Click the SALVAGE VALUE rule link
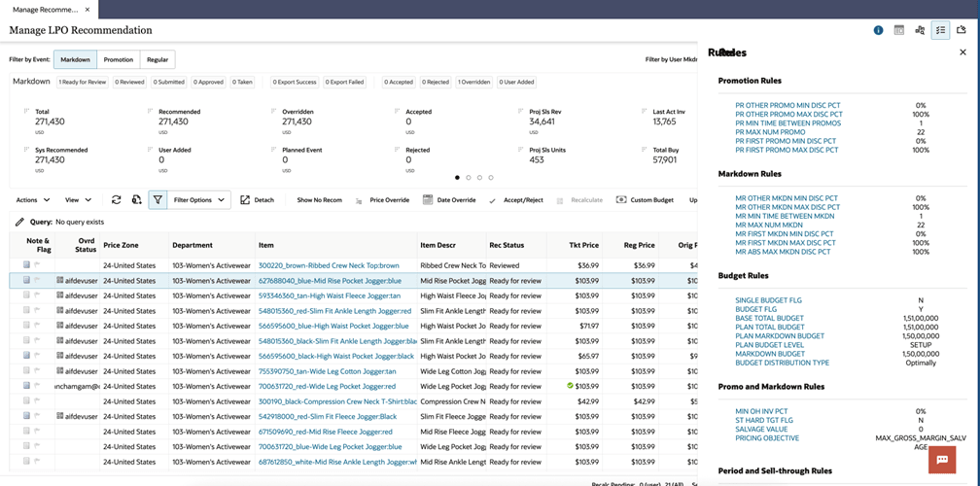This screenshot has height=486, width=980. pos(763,430)
